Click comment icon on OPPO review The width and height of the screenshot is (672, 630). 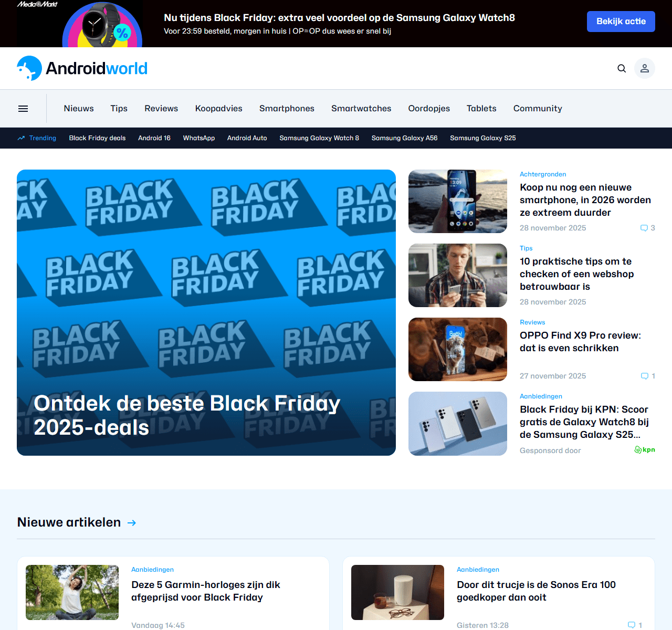[x=645, y=376]
